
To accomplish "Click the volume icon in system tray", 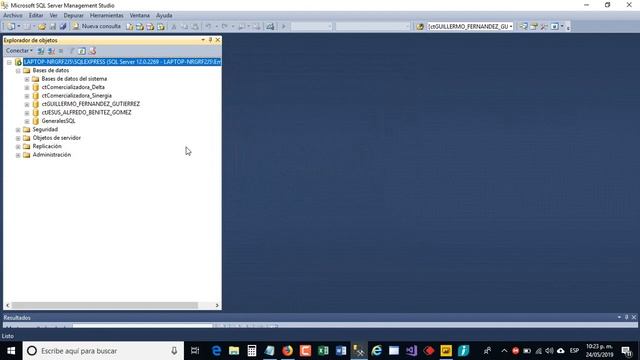I will point(549,351).
